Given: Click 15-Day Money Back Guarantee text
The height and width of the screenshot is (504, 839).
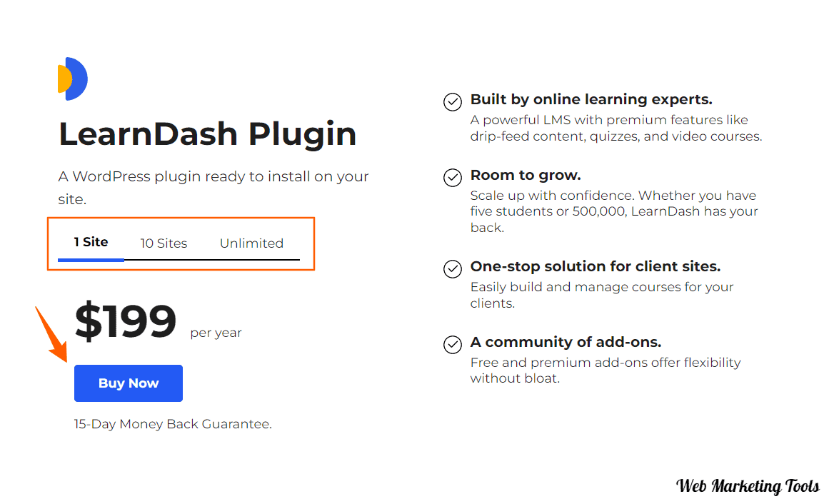Looking at the screenshot, I should click(x=173, y=424).
